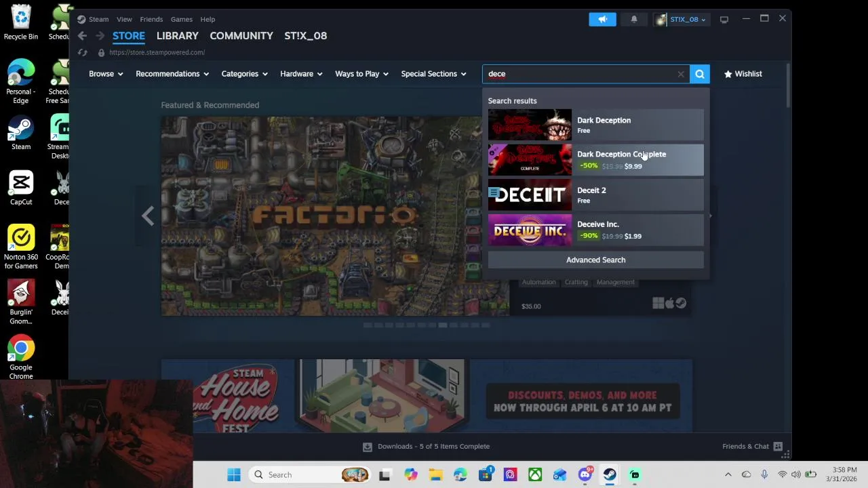The height and width of the screenshot is (488, 868).
Task: Open House and Home Fest banner
Action: (x=427, y=396)
